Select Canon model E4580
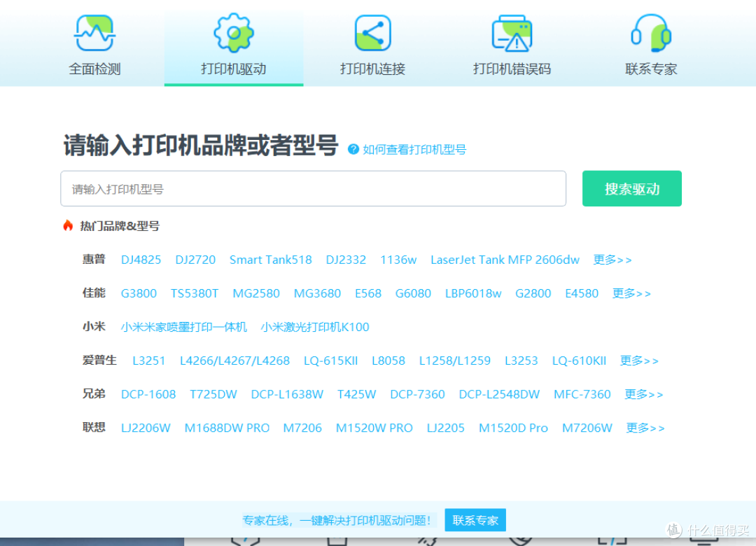This screenshot has height=546, width=756. click(582, 293)
